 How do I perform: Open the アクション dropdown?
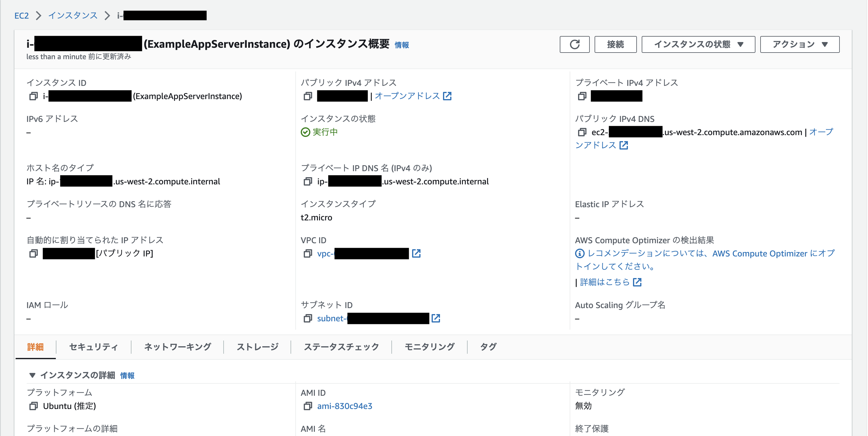799,44
